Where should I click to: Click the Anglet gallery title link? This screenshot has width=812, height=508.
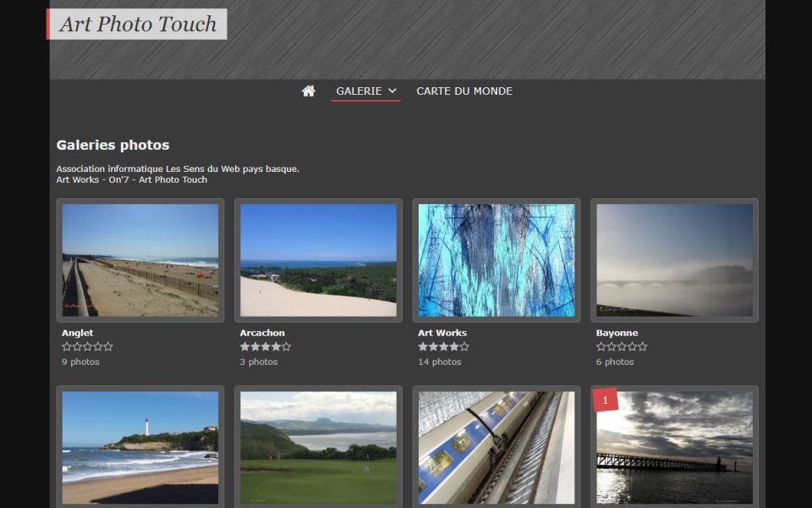click(x=78, y=333)
